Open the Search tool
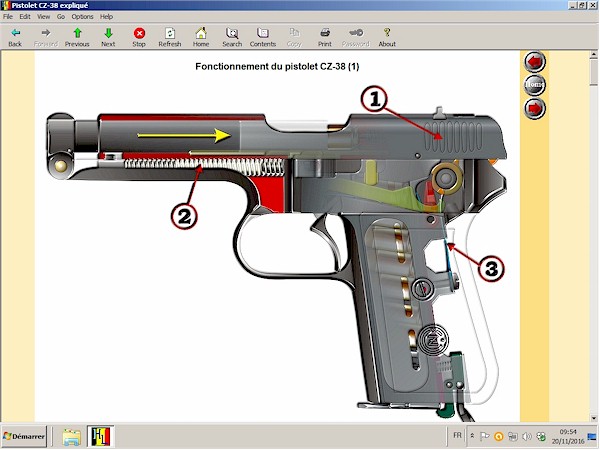 coord(232,38)
